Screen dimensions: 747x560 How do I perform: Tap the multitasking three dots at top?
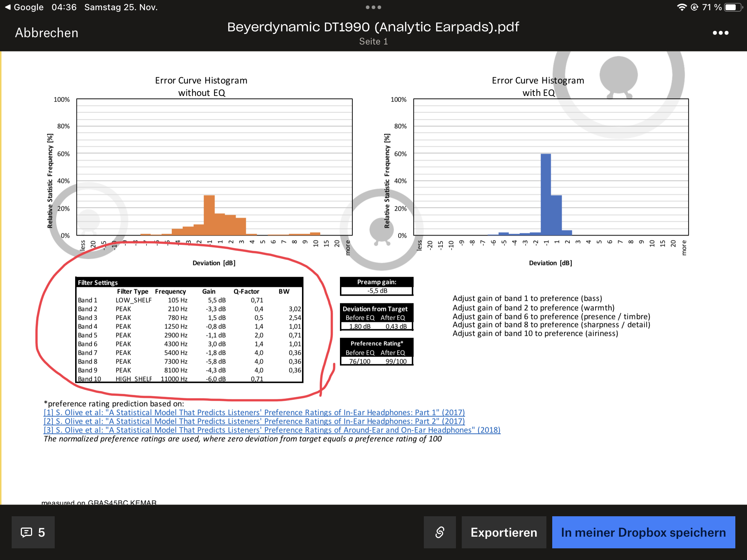click(x=373, y=7)
